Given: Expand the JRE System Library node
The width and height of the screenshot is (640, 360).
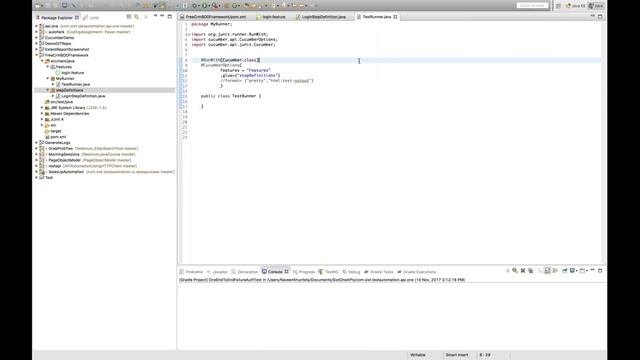Looking at the screenshot, I should pos(42,108).
